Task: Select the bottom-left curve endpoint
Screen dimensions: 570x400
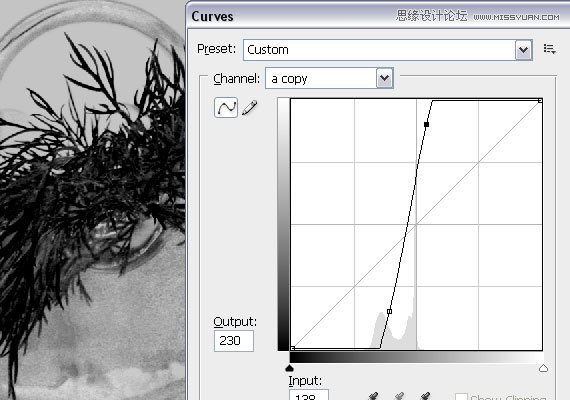Action: tap(293, 348)
